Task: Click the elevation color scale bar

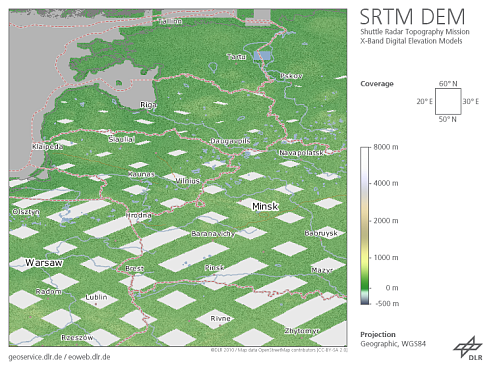Action: [365, 226]
